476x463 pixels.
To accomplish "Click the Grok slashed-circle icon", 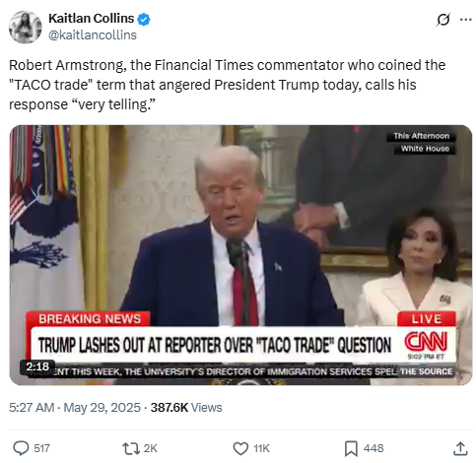I will pyautogui.click(x=442, y=20).
